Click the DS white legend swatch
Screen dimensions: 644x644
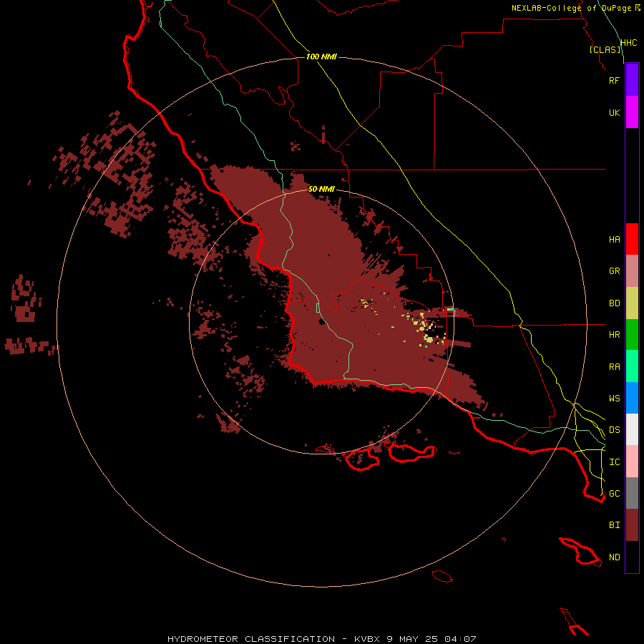632,429
